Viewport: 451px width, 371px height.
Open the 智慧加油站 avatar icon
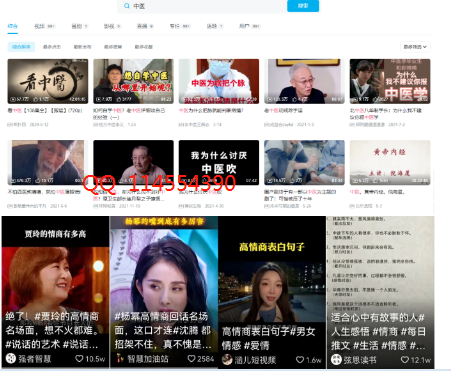[x=120, y=359]
